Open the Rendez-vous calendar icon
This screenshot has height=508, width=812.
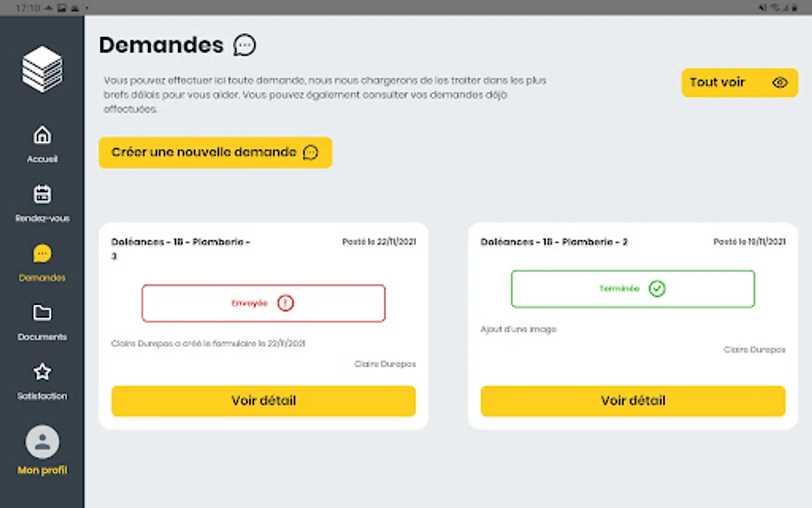click(42, 194)
